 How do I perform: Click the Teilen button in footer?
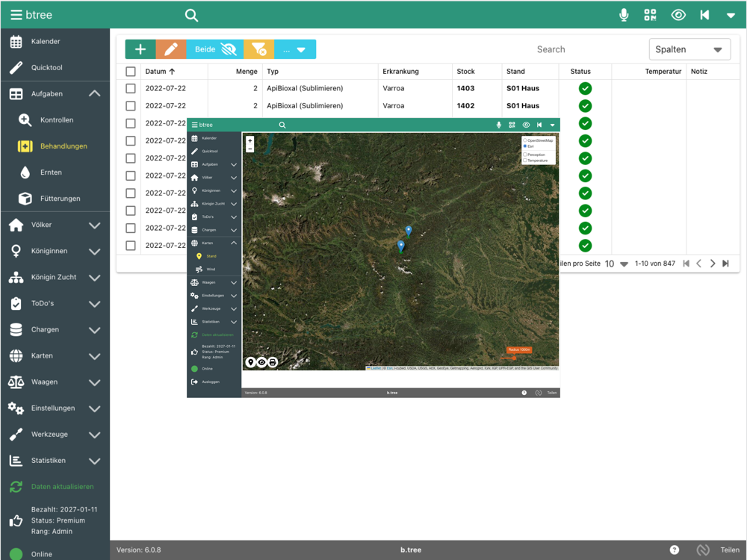tap(730, 550)
